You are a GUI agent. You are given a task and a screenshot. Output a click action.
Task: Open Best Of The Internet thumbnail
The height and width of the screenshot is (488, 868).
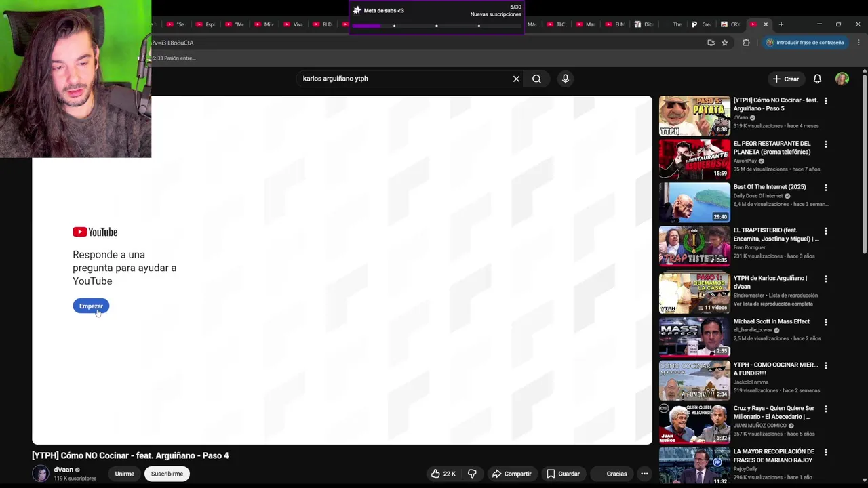(x=694, y=203)
